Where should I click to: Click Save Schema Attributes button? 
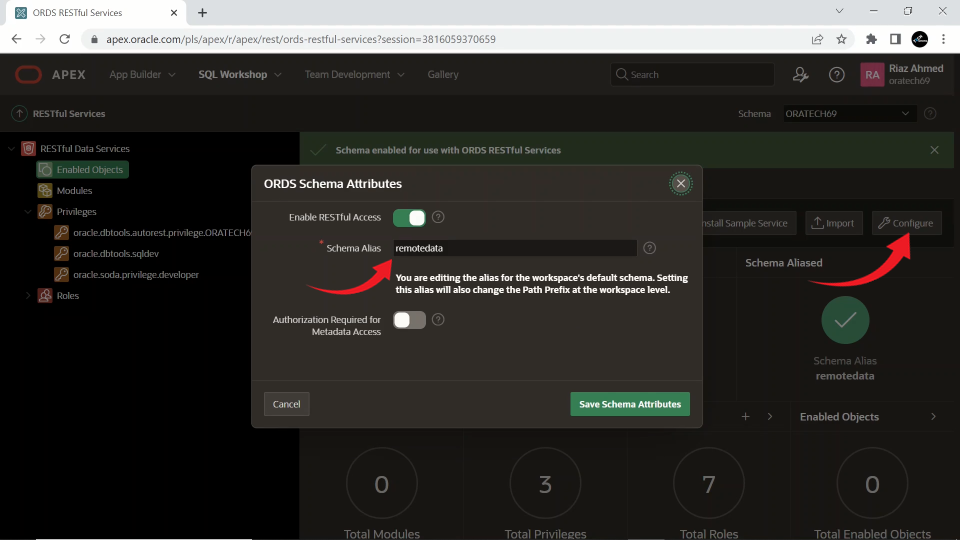tap(630, 404)
